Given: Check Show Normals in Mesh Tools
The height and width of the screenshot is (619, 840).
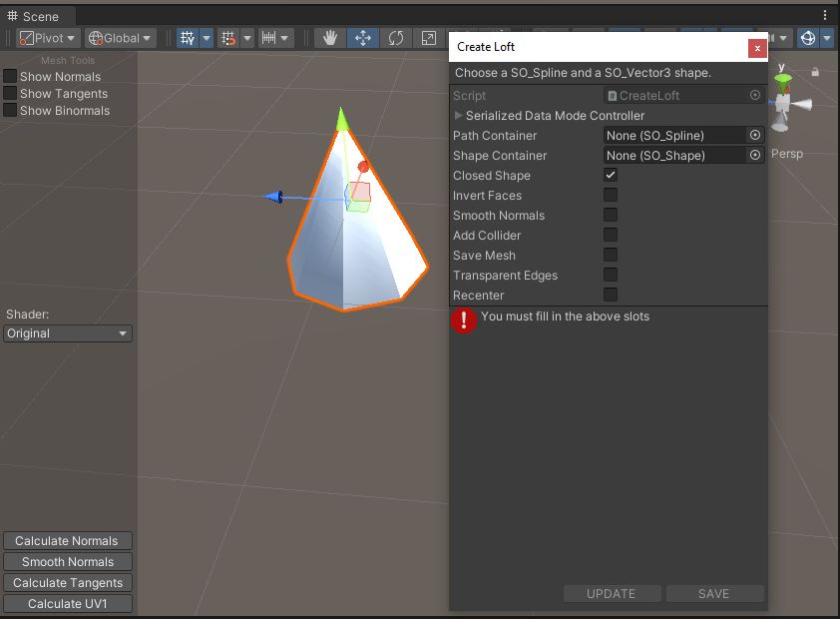Looking at the screenshot, I should (10, 76).
